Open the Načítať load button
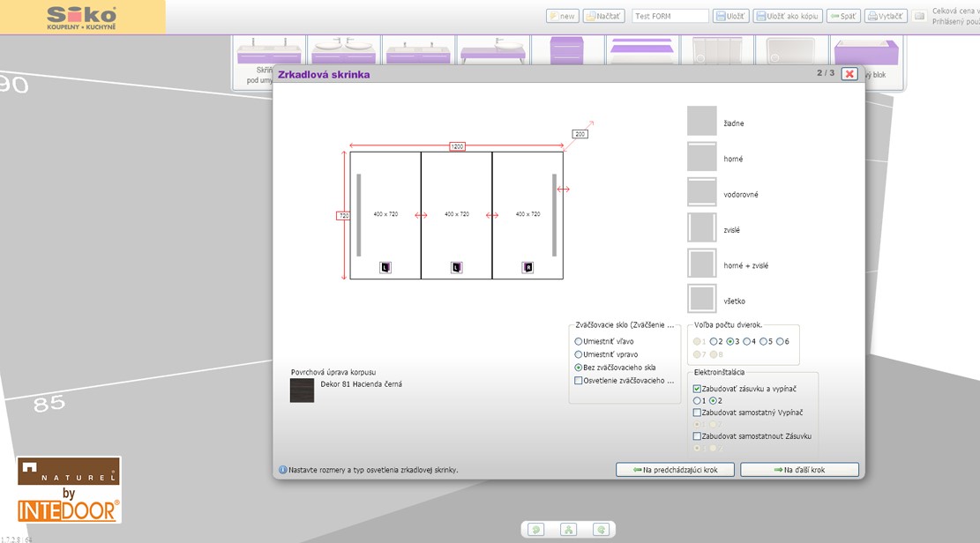Viewport: 980px width, 543px height. (x=603, y=16)
